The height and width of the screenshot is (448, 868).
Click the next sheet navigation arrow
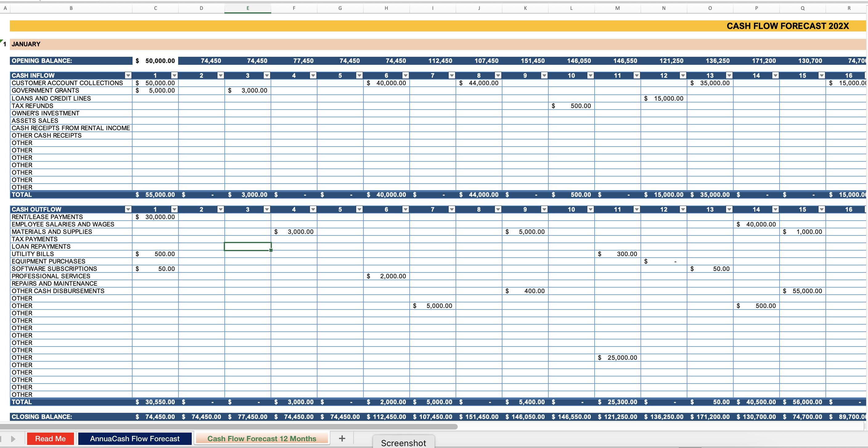pyautogui.click(x=13, y=439)
